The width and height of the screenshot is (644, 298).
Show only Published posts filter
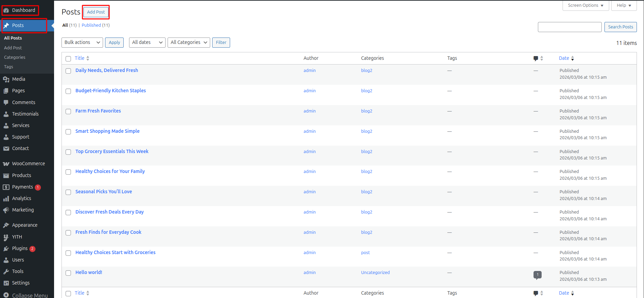click(91, 25)
